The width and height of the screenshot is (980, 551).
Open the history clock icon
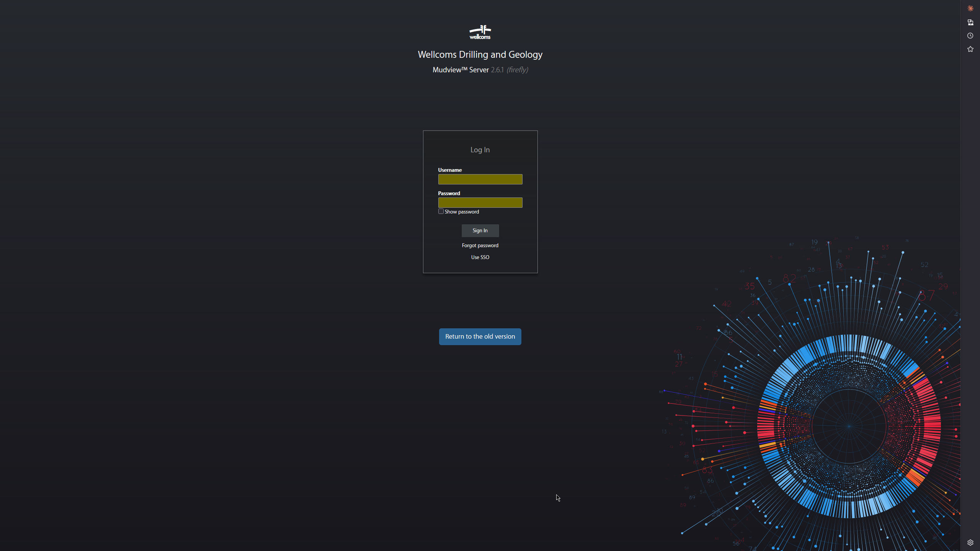click(970, 36)
